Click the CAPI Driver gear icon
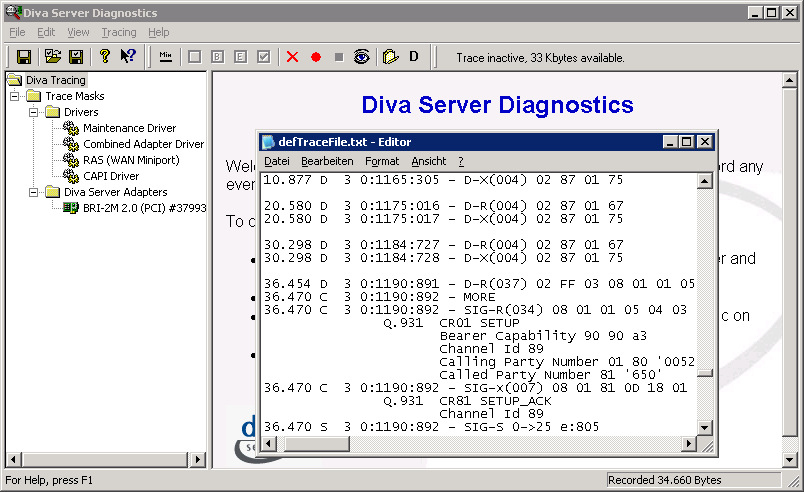Viewport: 804px width, 492px height. pos(71,176)
